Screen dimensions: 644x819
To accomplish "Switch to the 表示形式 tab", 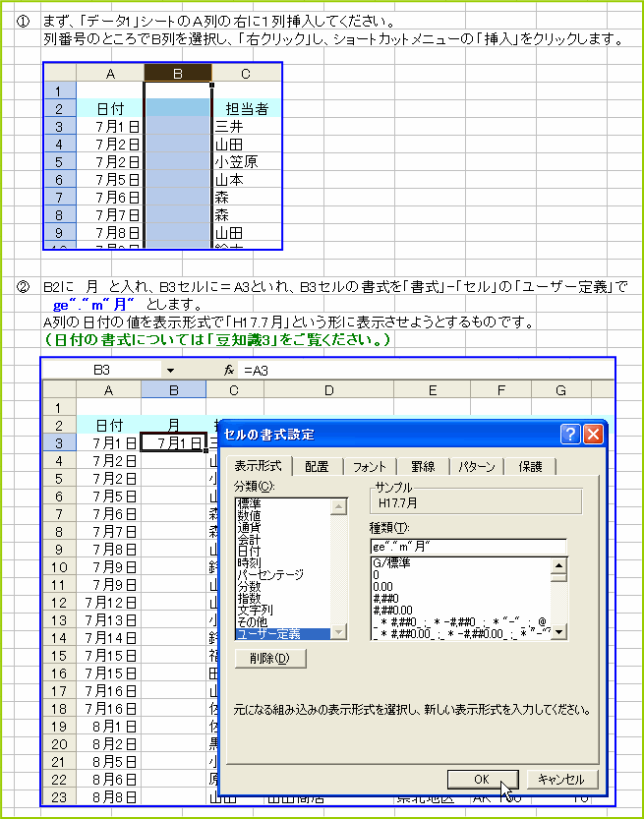I will coord(258,465).
